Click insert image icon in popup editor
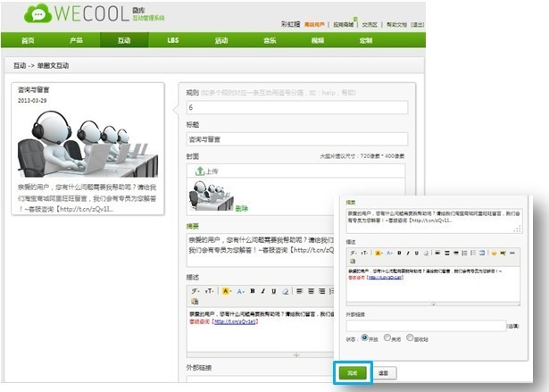This screenshot has height=392, width=549. (482, 253)
